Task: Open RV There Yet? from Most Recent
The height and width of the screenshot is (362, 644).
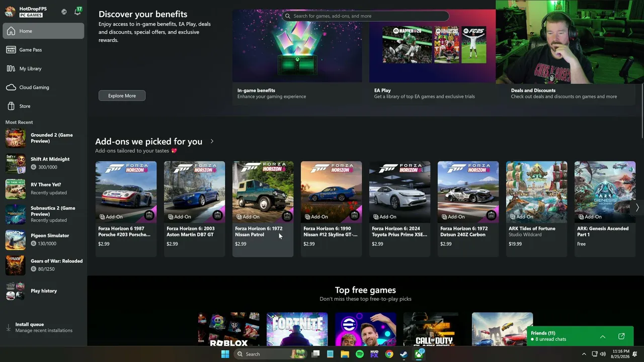Action: click(x=43, y=189)
